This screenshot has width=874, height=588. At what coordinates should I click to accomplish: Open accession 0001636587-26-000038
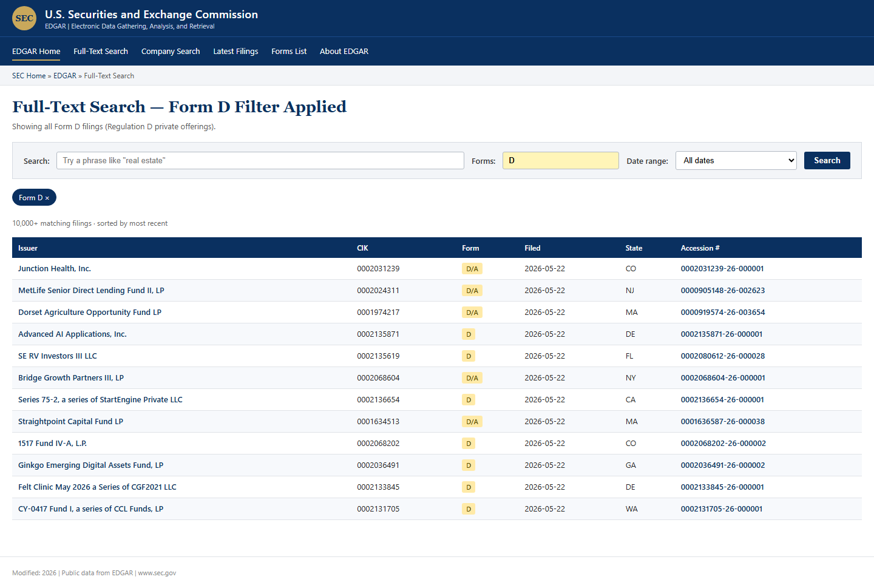(723, 422)
